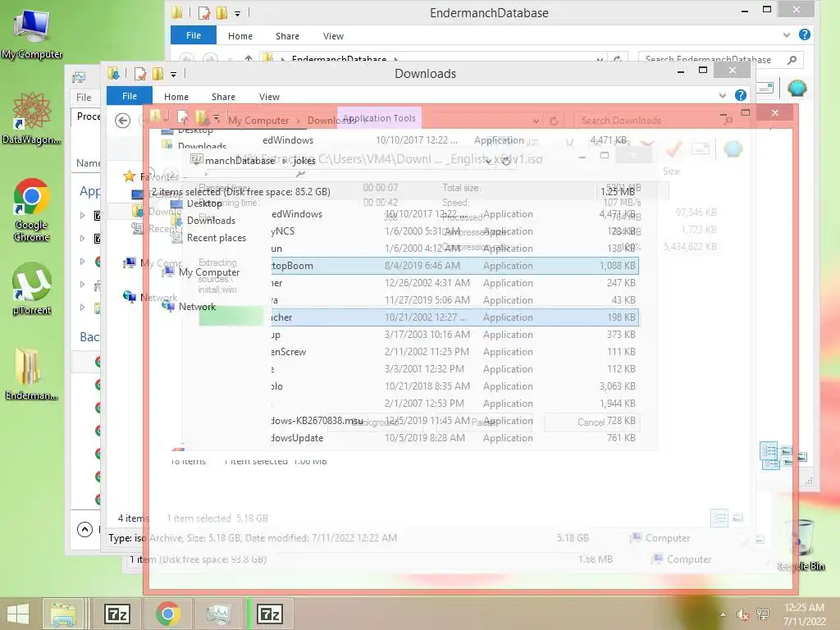Click Home tab in Downloads window
This screenshot has width=840, height=630.
[176, 97]
